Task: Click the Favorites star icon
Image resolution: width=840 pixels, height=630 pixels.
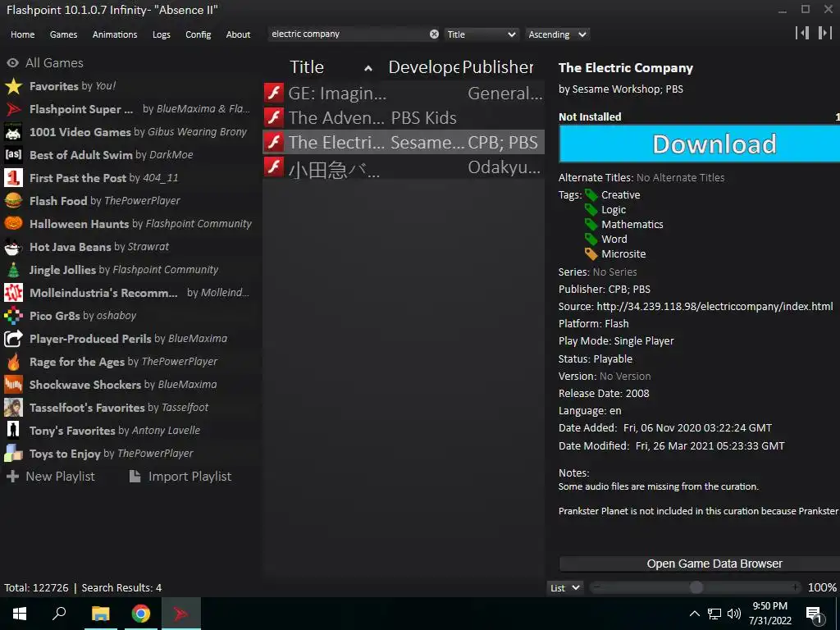Action: coord(13,86)
